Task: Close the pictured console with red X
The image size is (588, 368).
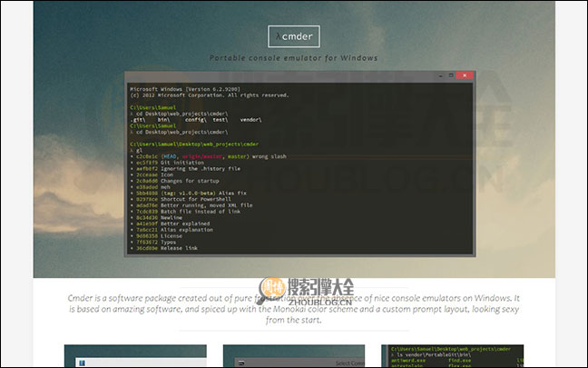Action: coord(465,75)
